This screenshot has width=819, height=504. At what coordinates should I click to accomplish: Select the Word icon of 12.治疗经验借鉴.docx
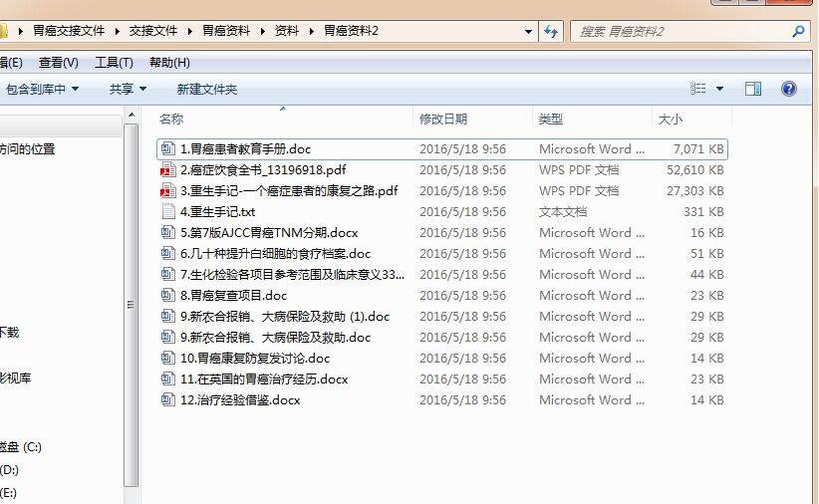pyautogui.click(x=167, y=399)
